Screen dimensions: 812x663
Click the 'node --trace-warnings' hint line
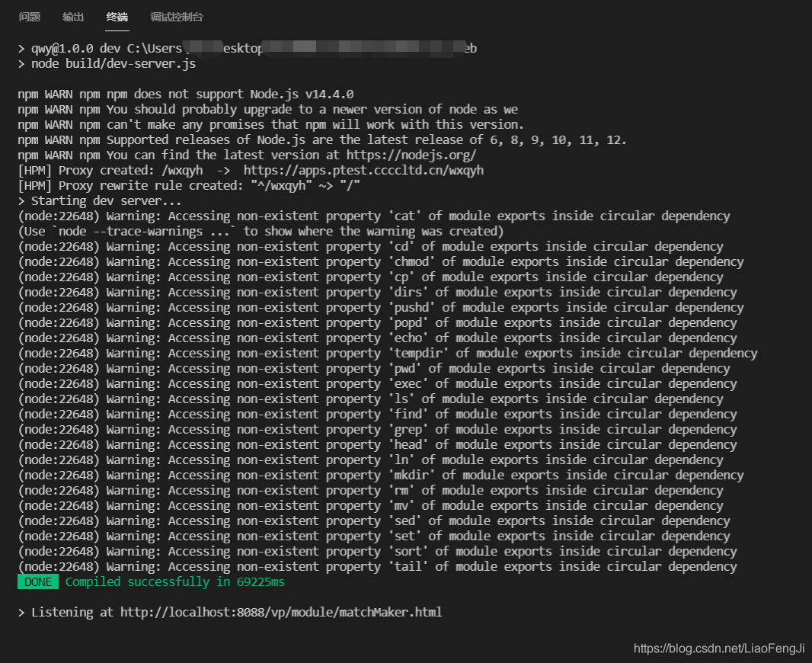(x=261, y=232)
